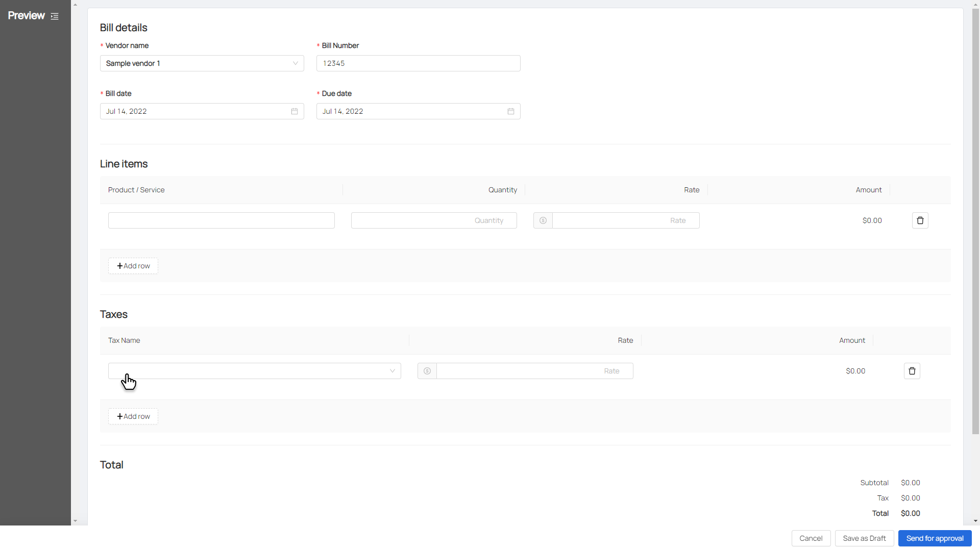Click the Preview sidebar collapse icon

pos(55,16)
